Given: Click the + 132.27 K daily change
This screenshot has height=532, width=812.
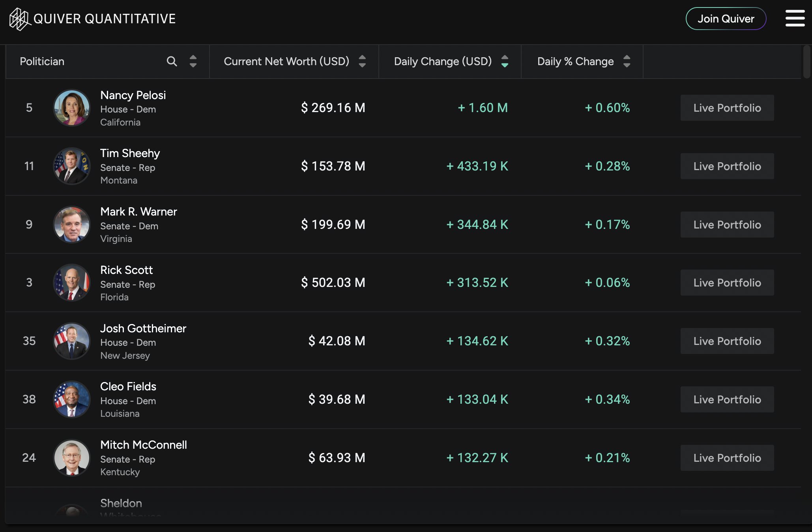Looking at the screenshot, I should (x=477, y=458).
